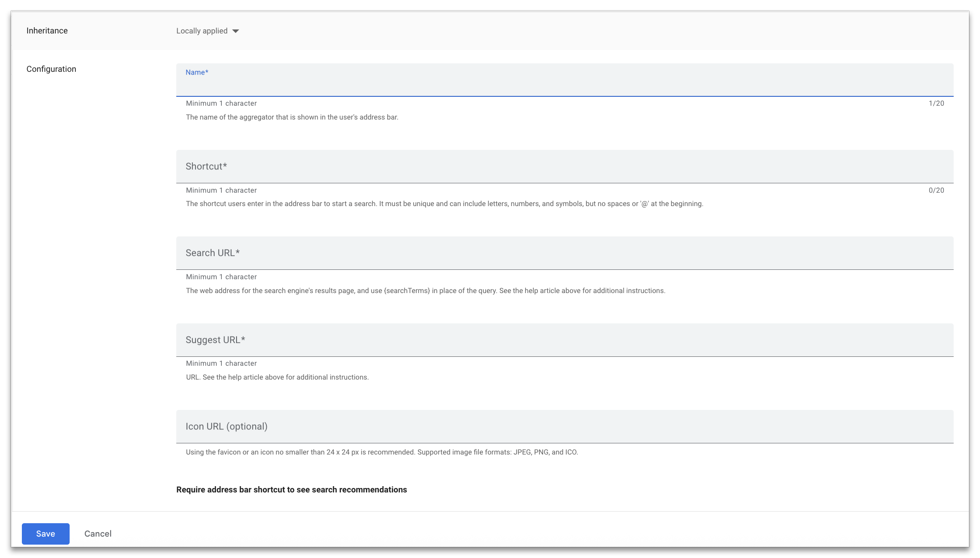Click the Configuration section label
The width and height of the screenshot is (980, 558).
(x=51, y=69)
